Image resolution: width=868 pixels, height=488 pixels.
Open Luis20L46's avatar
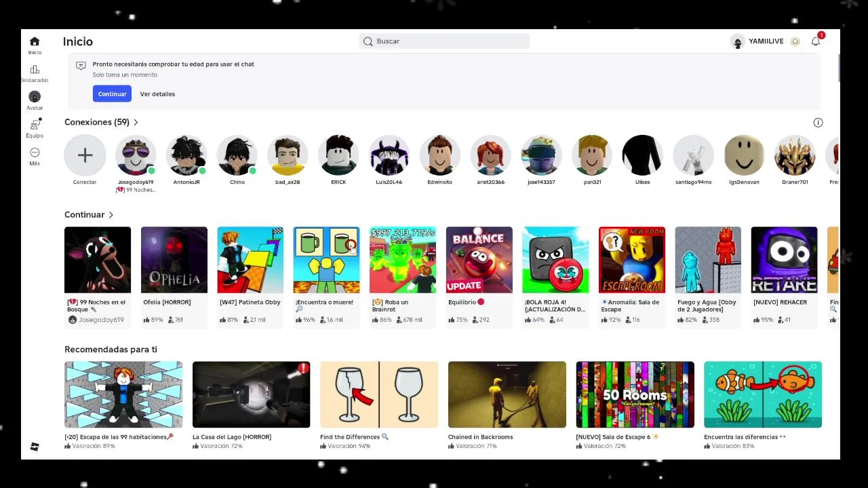(x=389, y=155)
